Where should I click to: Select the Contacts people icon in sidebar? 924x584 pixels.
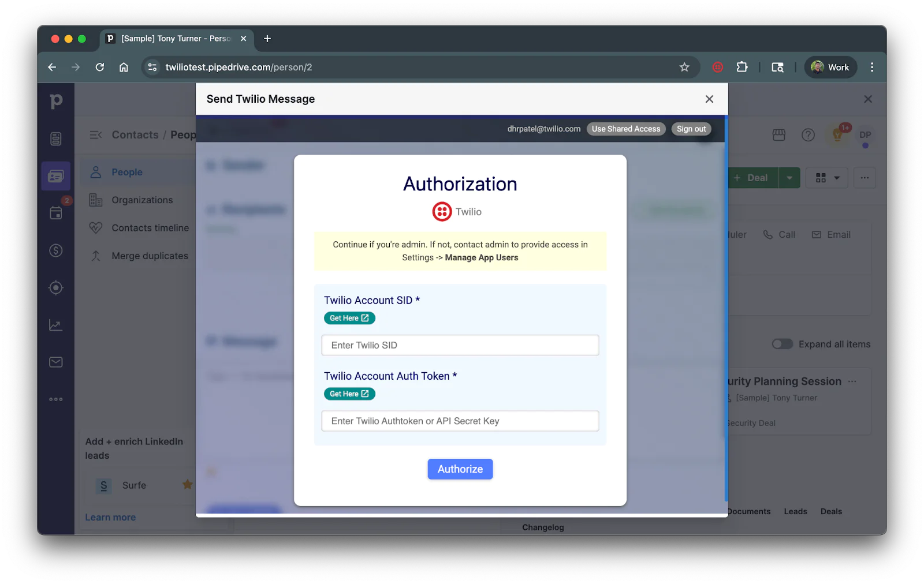tap(55, 176)
